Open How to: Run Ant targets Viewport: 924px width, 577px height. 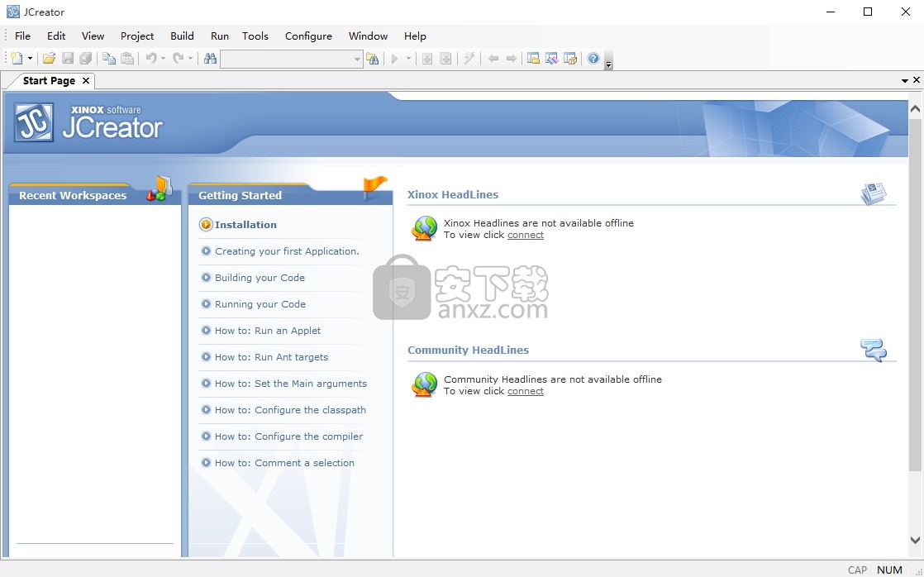coord(271,357)
